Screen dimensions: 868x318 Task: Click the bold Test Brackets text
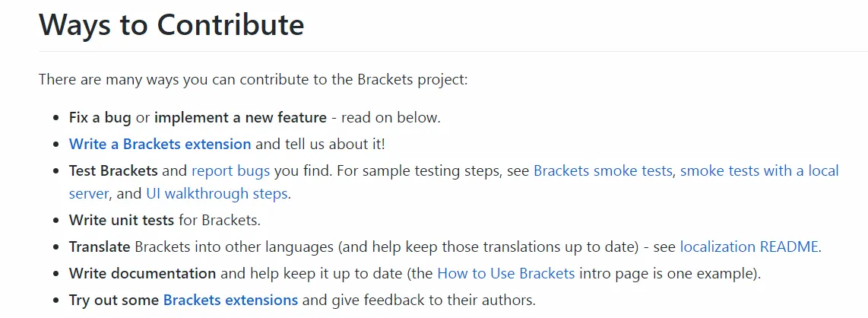click(113, 170)
